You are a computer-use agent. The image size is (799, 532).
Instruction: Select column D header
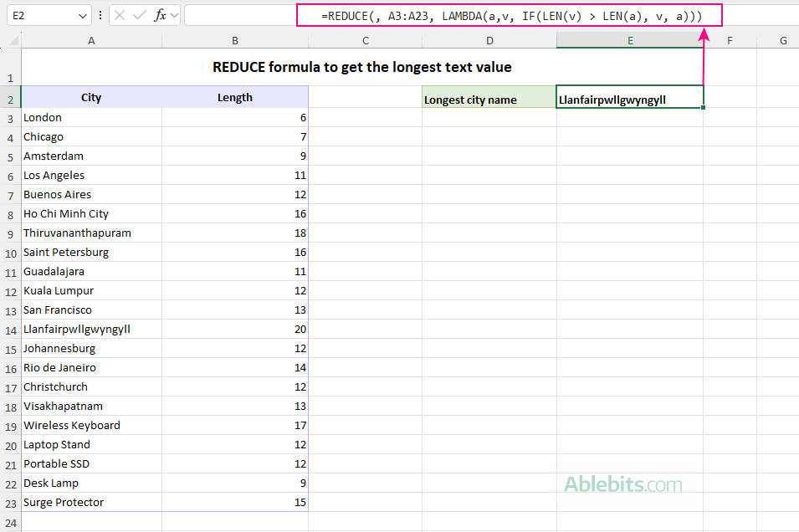pos(489,40)
